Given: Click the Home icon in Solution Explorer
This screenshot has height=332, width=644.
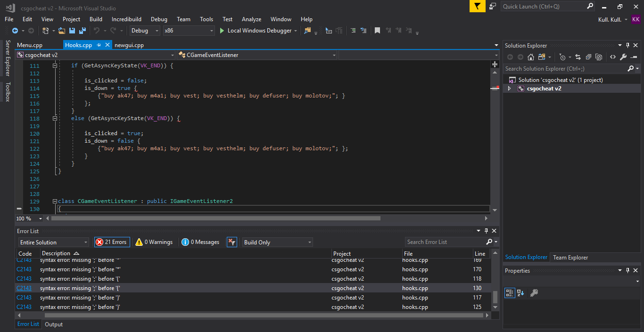Looking at the screenshot, I should (x=530, y=57).
